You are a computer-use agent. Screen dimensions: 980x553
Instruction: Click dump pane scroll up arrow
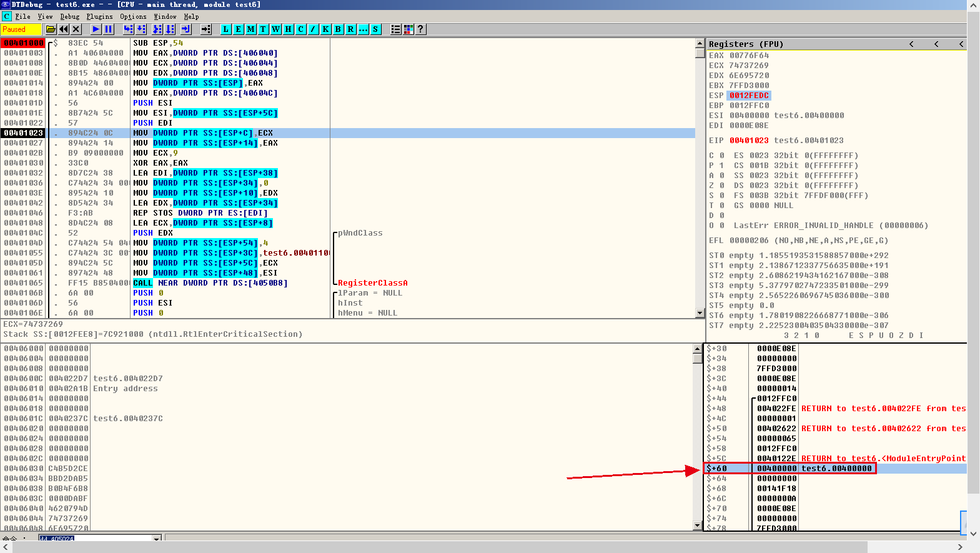point(698,349)
